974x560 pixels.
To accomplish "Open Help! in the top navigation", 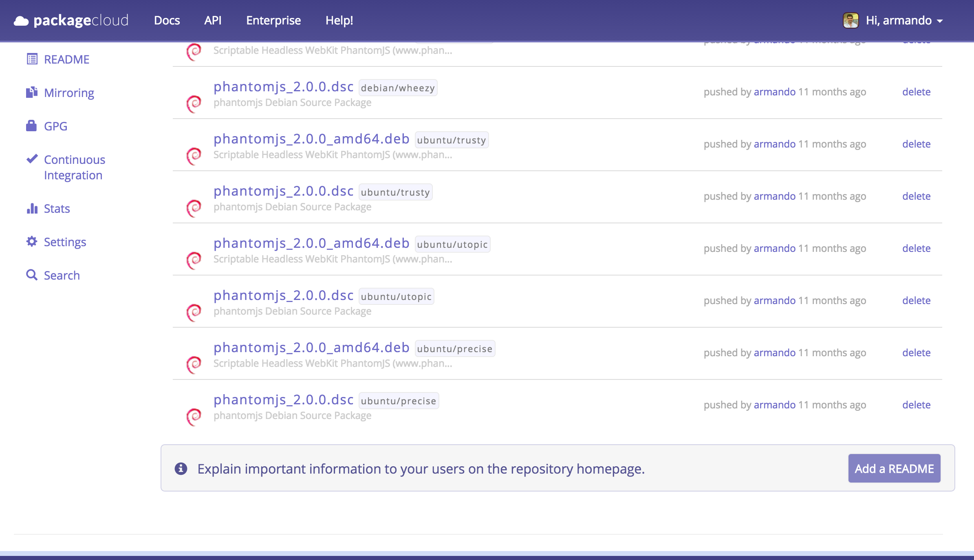I will coord(339,20).
